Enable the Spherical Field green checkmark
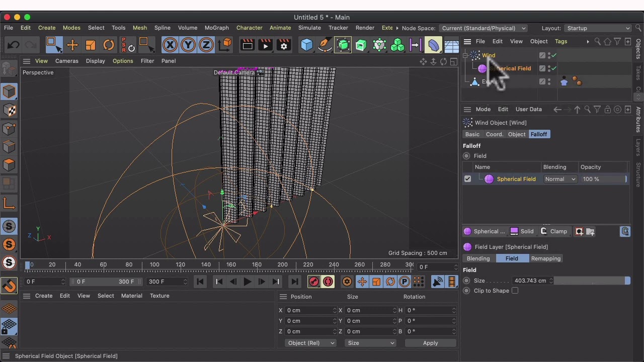 tap(554, 68)
